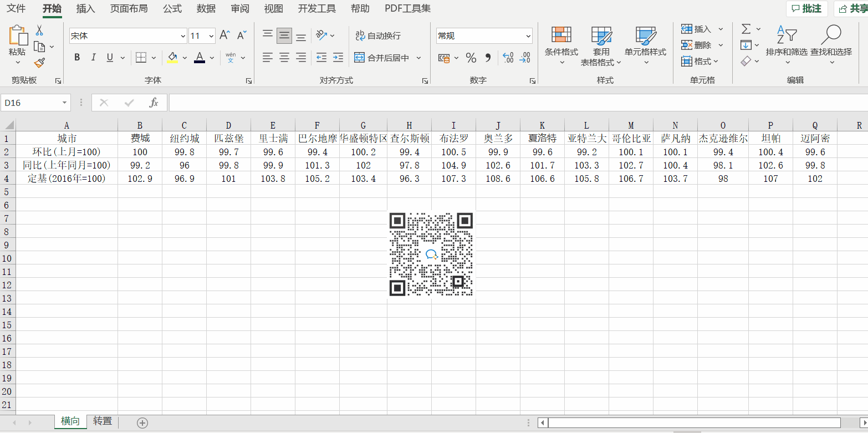Apply the yellow fill color

click(172, 58)
